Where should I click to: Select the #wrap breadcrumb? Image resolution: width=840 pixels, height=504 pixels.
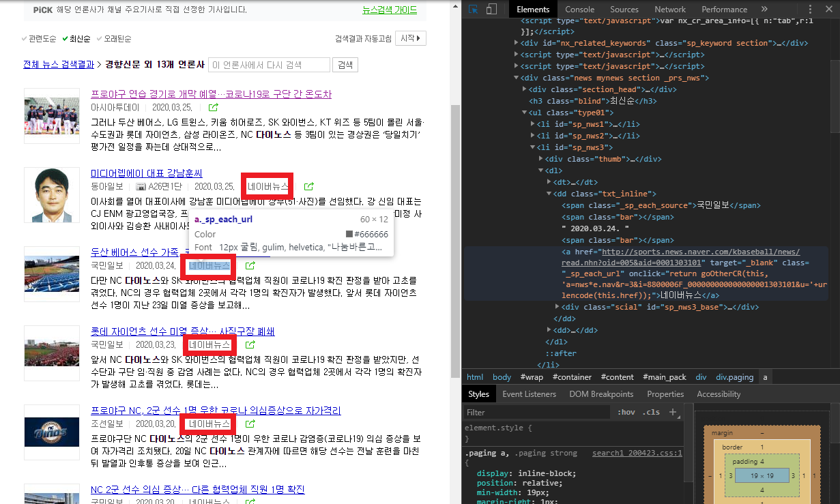pyautogui.click(x=532, y=376)
